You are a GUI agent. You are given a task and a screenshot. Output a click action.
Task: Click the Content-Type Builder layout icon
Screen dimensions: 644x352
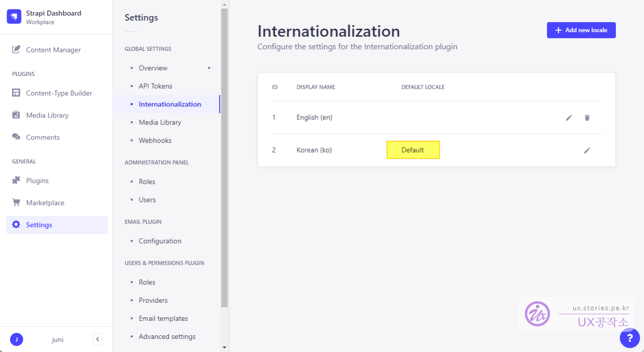[x=16, y=93]
